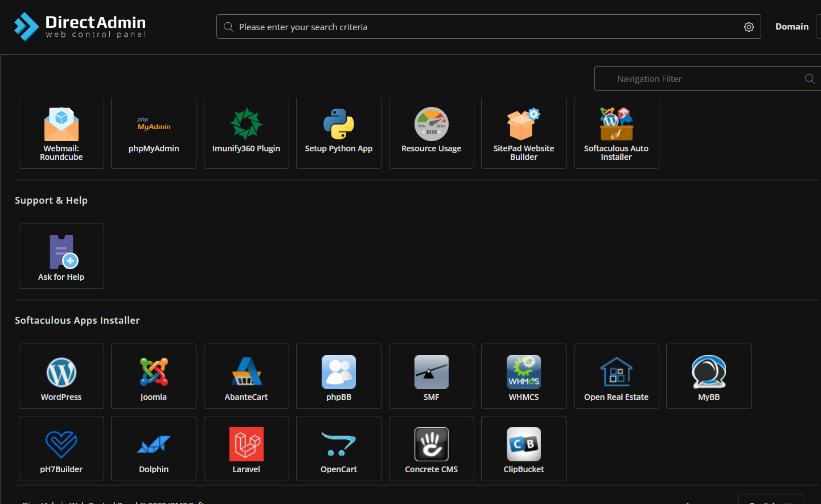Select the WordPress installer
The height and width of the screenshot is (504, 821).
coord(61,376)
